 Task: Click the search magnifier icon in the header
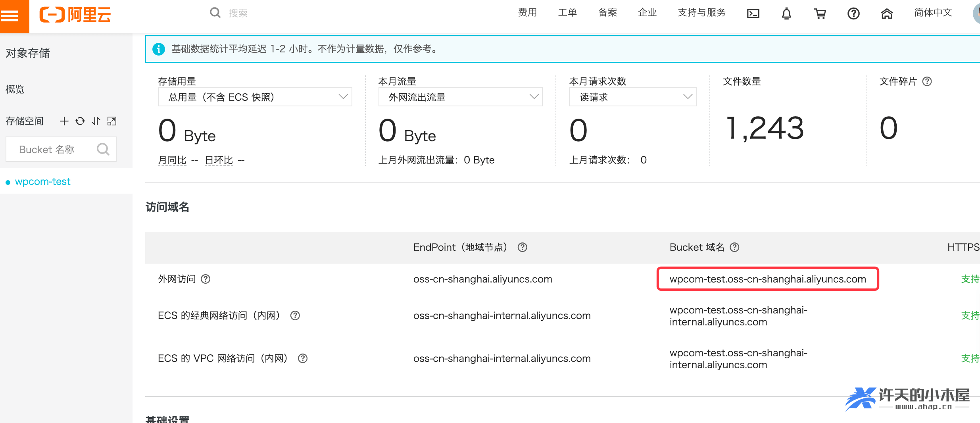[x=215, y=13]
